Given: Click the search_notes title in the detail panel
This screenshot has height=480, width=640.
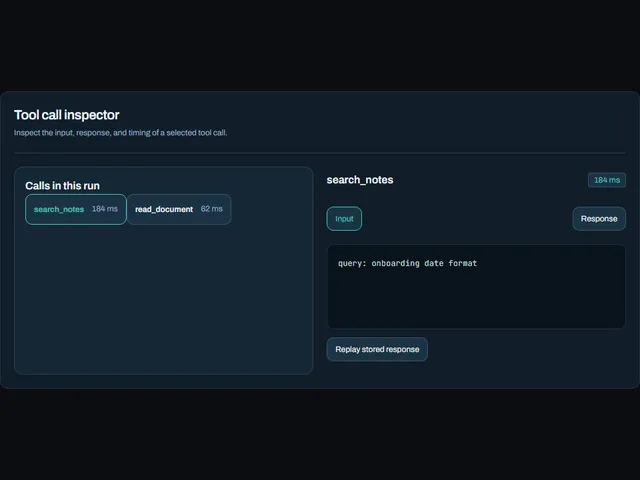Looking at the screenshot, I should click(360, 180).
